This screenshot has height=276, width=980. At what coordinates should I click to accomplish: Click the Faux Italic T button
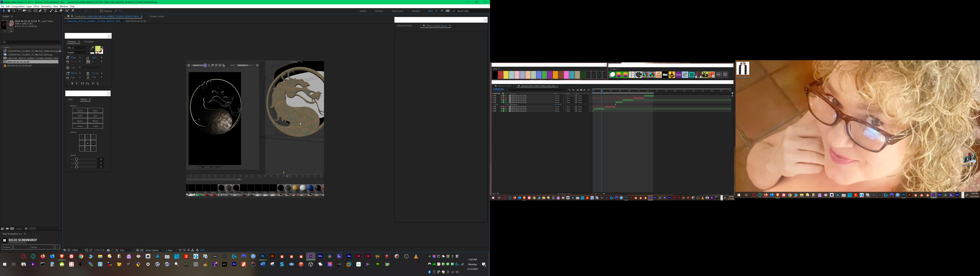coord(77,83)
